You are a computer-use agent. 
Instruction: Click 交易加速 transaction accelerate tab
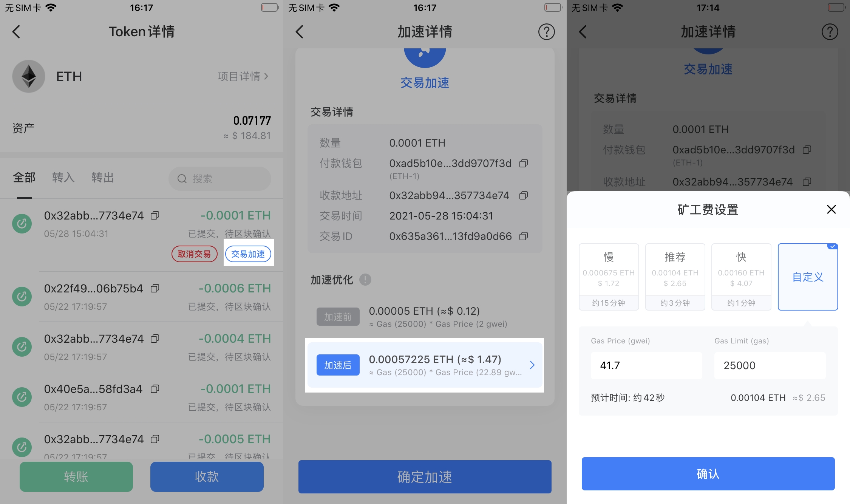(248, 254)
